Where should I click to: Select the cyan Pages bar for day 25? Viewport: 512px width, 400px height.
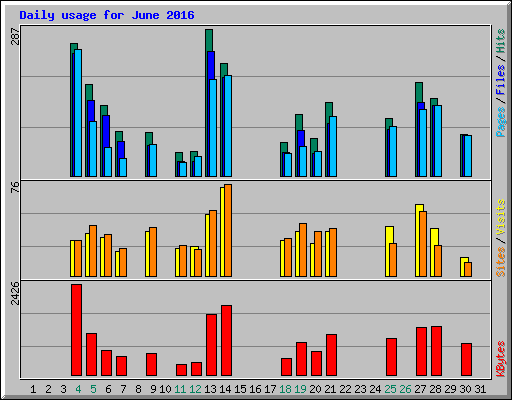[393, 151]
